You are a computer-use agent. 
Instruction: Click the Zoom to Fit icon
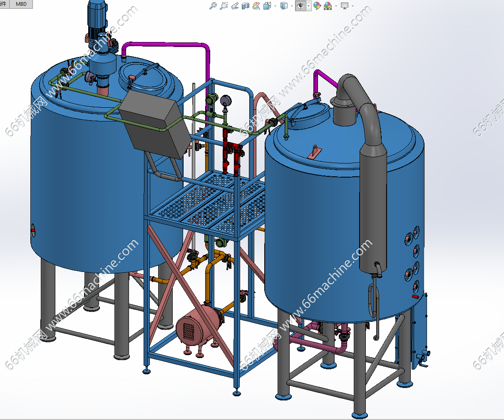[x=213, y=6]
